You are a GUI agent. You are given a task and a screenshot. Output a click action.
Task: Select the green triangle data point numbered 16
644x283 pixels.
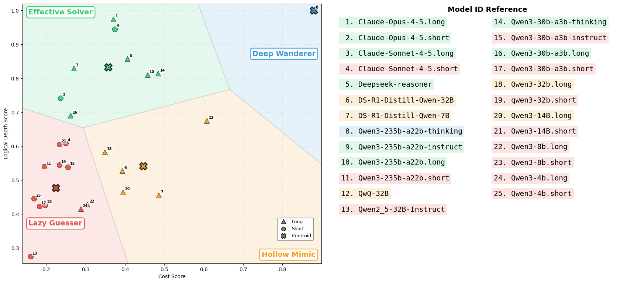point(70,116)
